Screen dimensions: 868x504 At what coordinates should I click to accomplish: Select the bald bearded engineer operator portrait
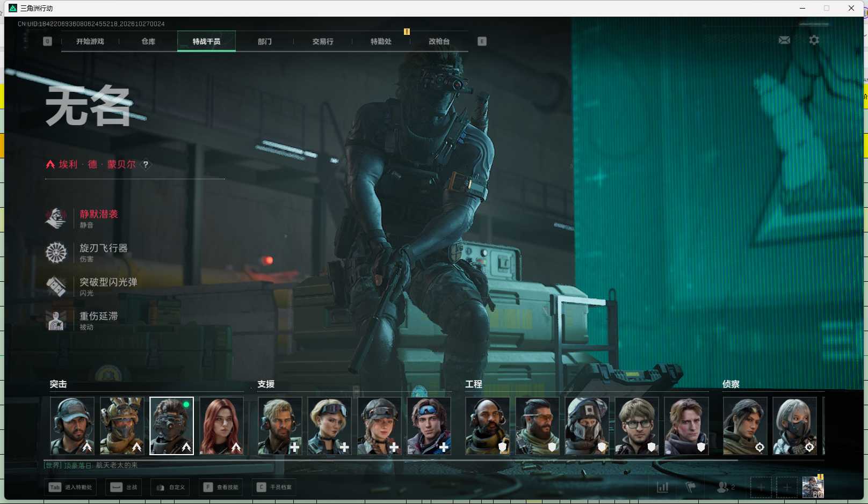point(488,426)
